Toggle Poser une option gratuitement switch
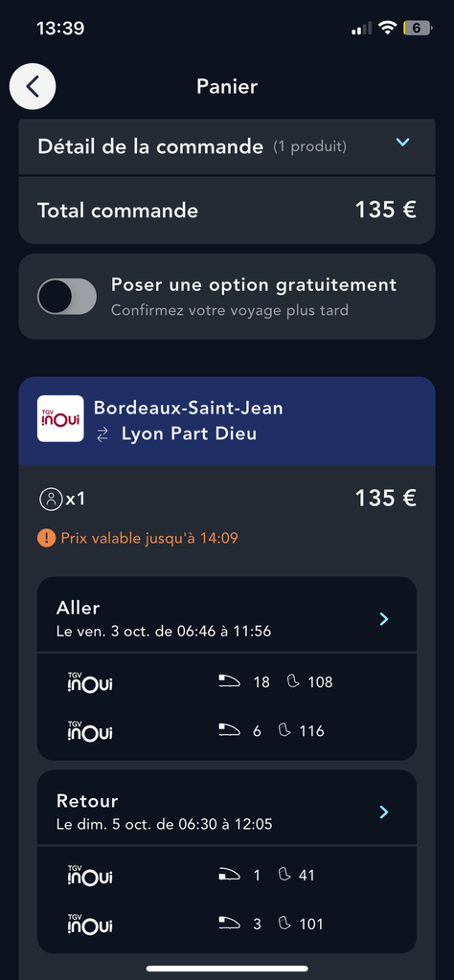This screenshot has width=454, height=980. [x=67, y=297]
